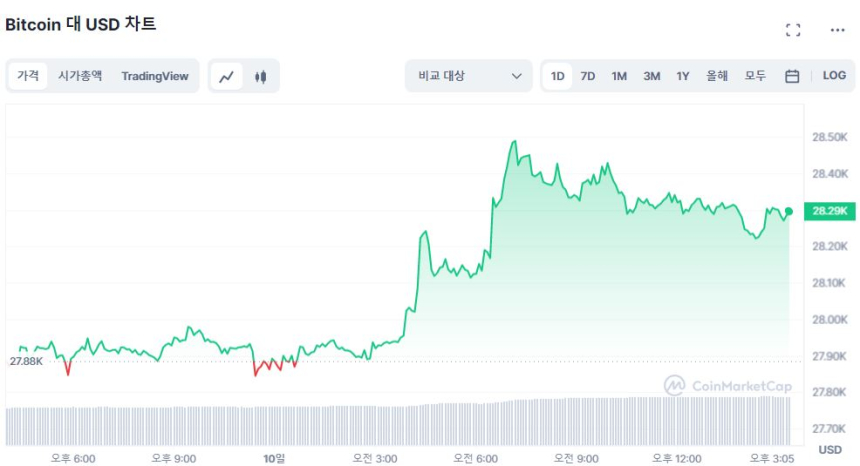The image size is (860, 466).
Task: Toggle the LOG scale button
Action: [x=834, y=76]
